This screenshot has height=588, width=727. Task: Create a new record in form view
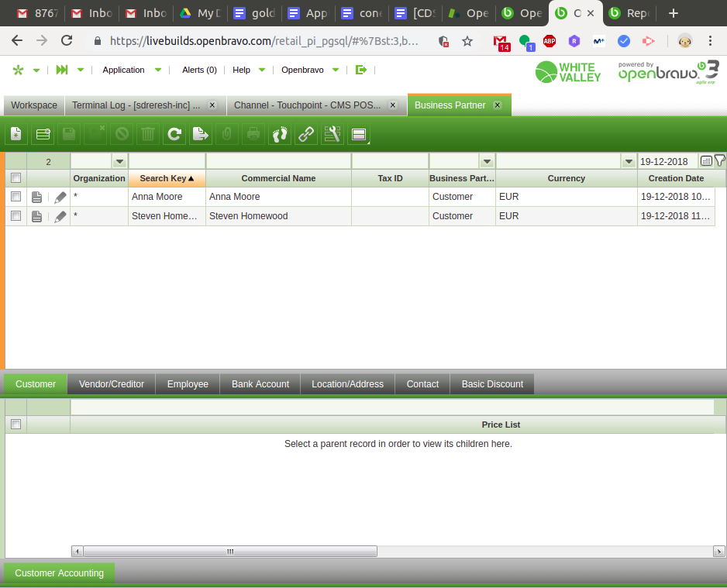pyautogui.click(x=16, y=134)
